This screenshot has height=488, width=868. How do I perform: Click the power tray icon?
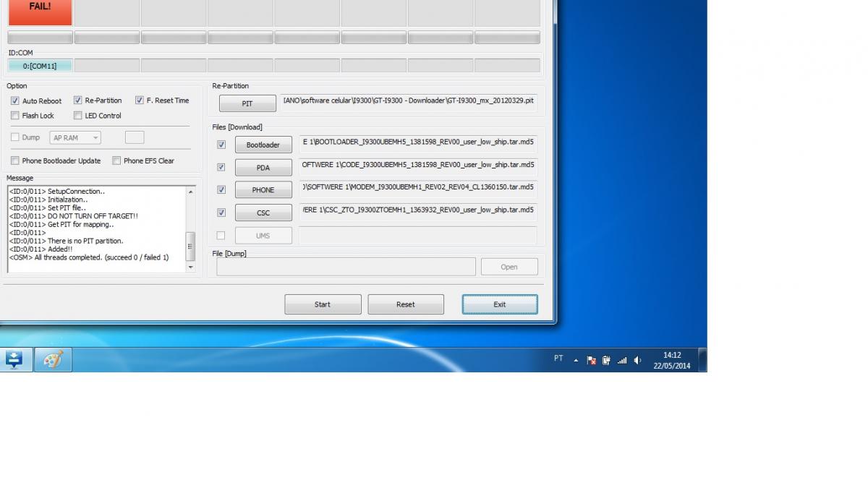tap(606, 360)
